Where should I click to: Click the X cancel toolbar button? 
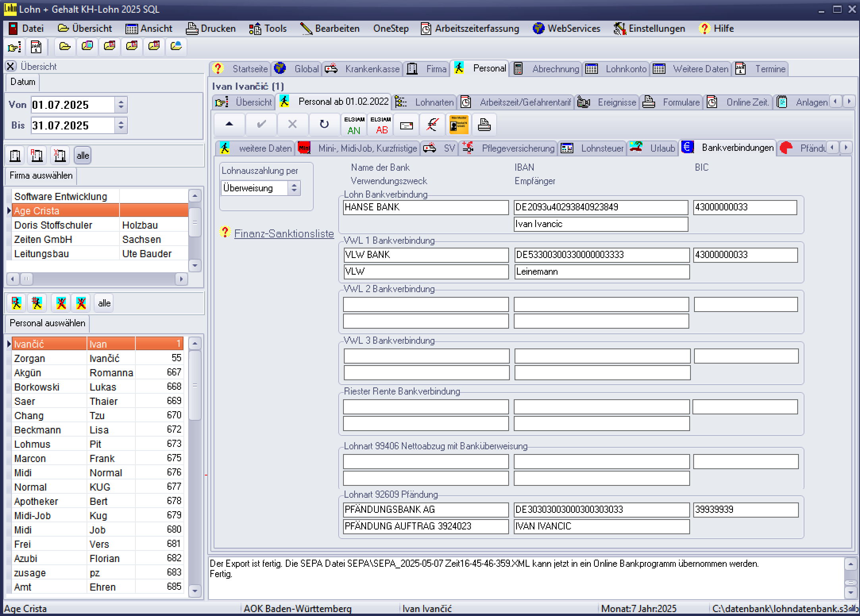(292, 125)
